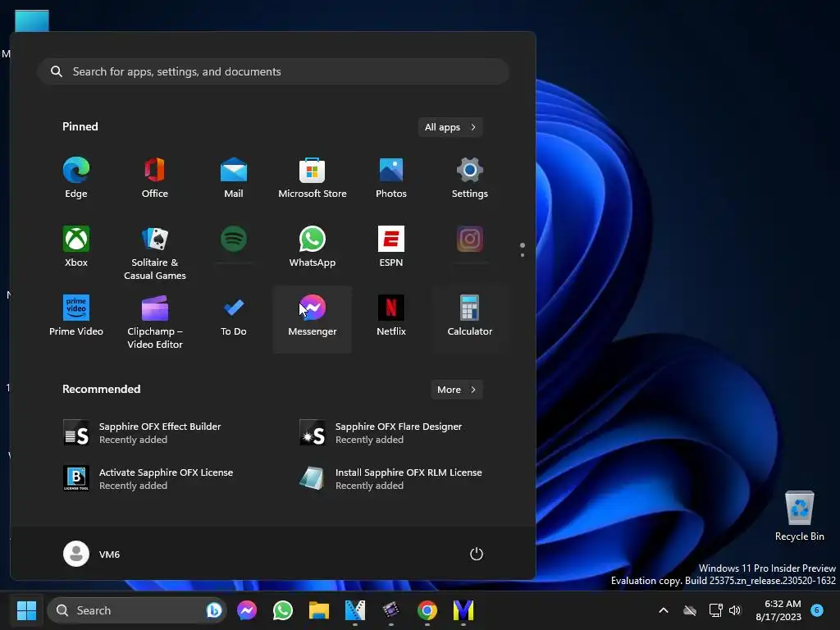Click the Spotify pinned icon

[234, 239]
